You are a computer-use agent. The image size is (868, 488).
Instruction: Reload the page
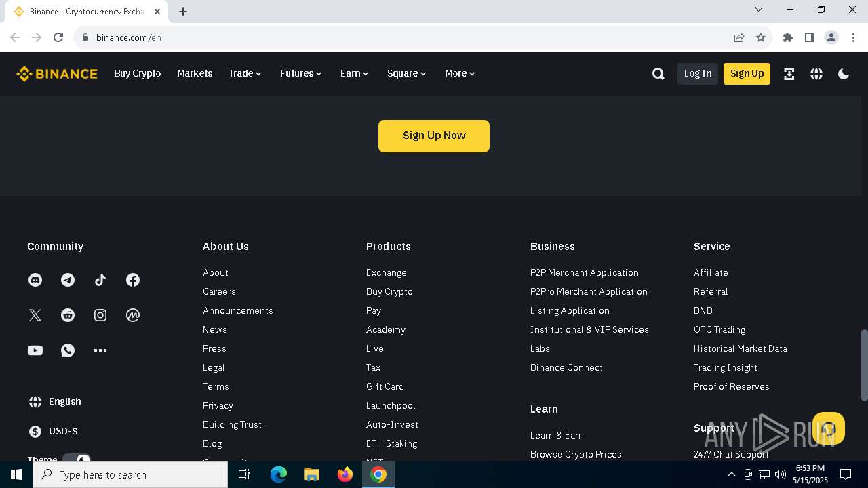58,37
